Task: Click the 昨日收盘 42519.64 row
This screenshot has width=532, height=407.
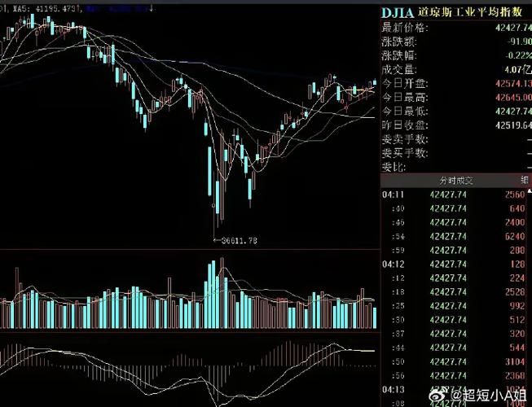Action: tap(456, 125)
